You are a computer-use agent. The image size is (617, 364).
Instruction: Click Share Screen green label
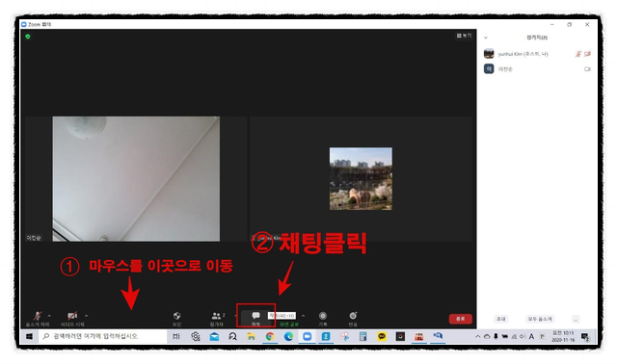tap(289, 325)
